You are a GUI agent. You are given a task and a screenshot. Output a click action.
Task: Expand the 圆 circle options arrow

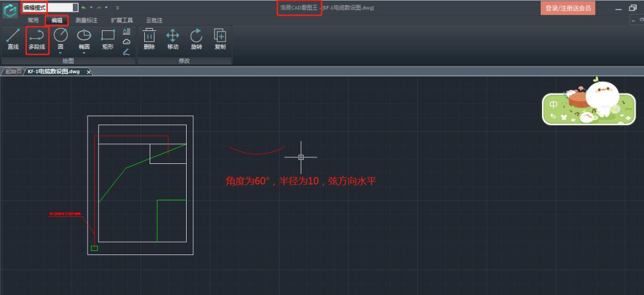tap(60, 52)
